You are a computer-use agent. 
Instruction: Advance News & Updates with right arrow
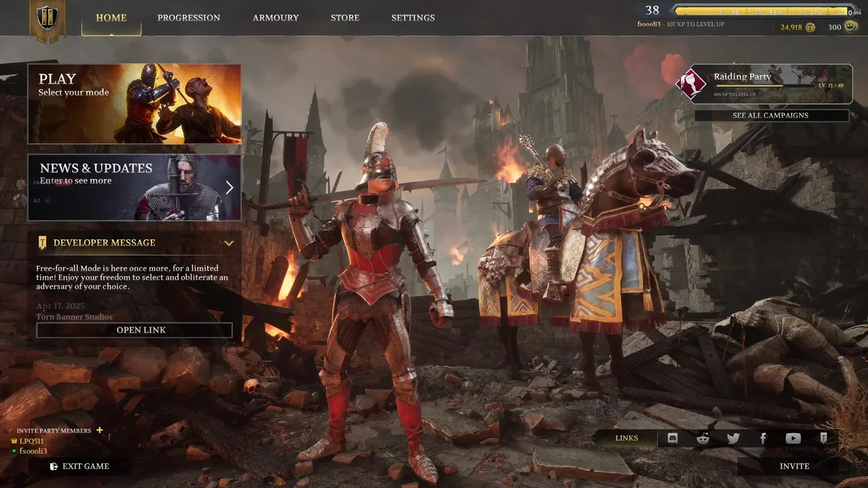point(229,188)
